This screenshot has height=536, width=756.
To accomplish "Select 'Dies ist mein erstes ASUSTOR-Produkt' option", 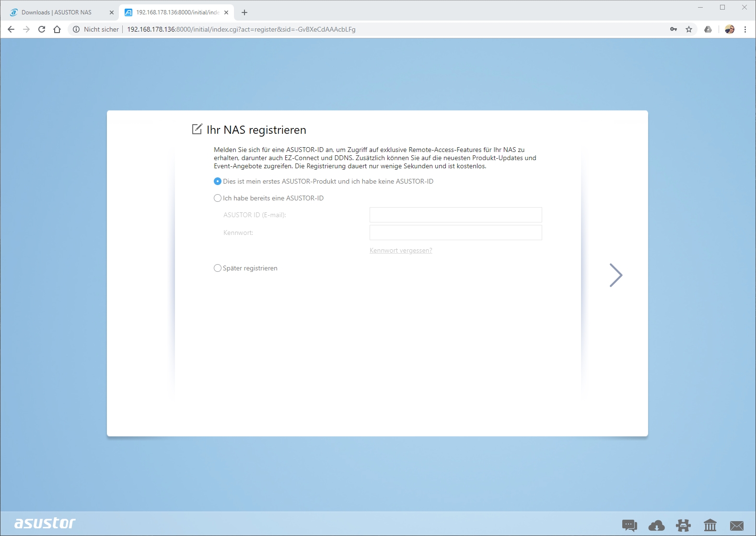I will click(218, 181).
